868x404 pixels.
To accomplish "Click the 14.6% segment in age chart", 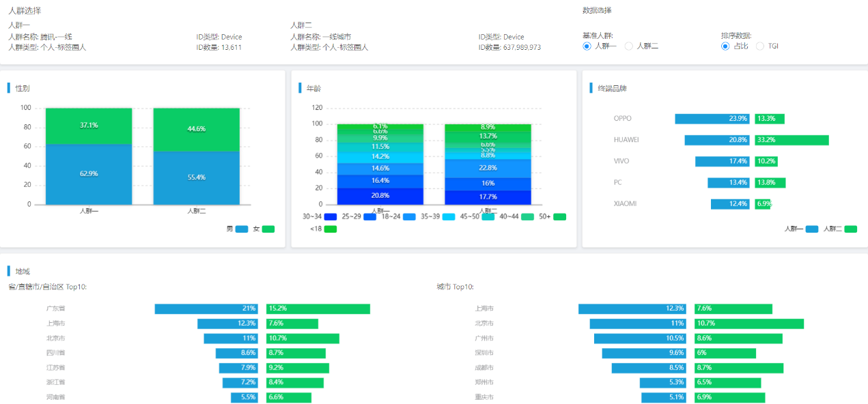I will coord(380,169).
